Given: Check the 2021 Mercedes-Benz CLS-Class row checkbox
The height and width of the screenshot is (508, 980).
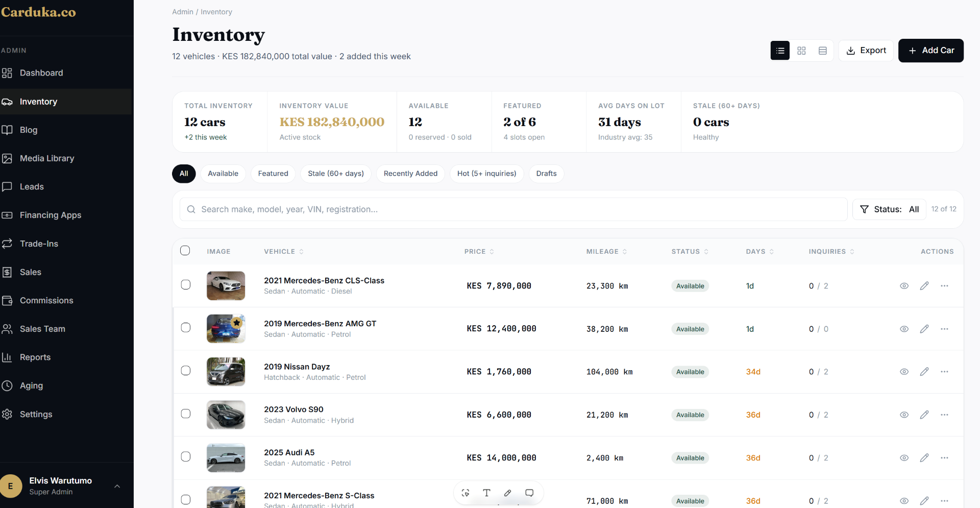Looking at the screenshot, I should (186, 284).
